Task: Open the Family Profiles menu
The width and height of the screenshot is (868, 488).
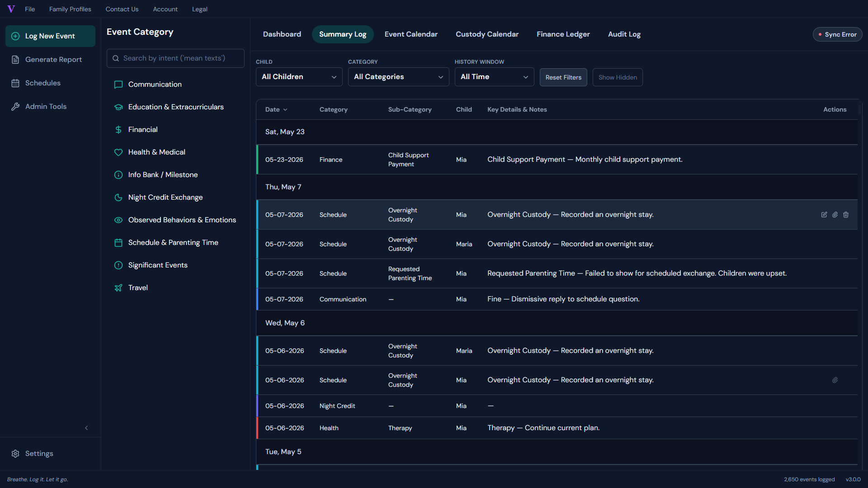Action: (70, 9)
